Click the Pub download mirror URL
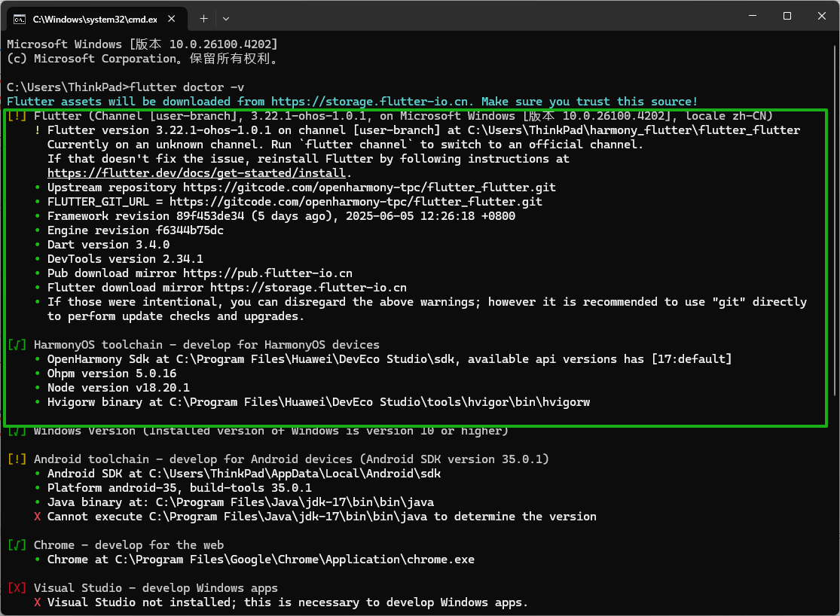 [x=268, y=273]
